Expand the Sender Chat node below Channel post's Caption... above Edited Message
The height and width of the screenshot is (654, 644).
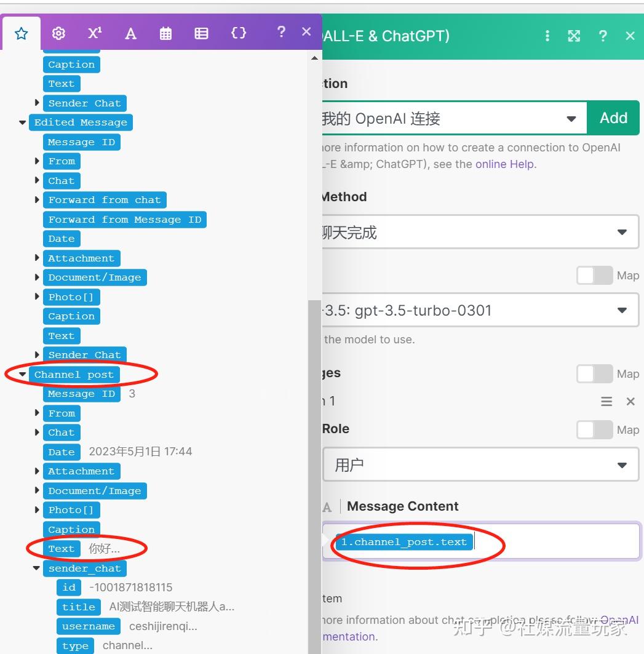tap(37, 103)
